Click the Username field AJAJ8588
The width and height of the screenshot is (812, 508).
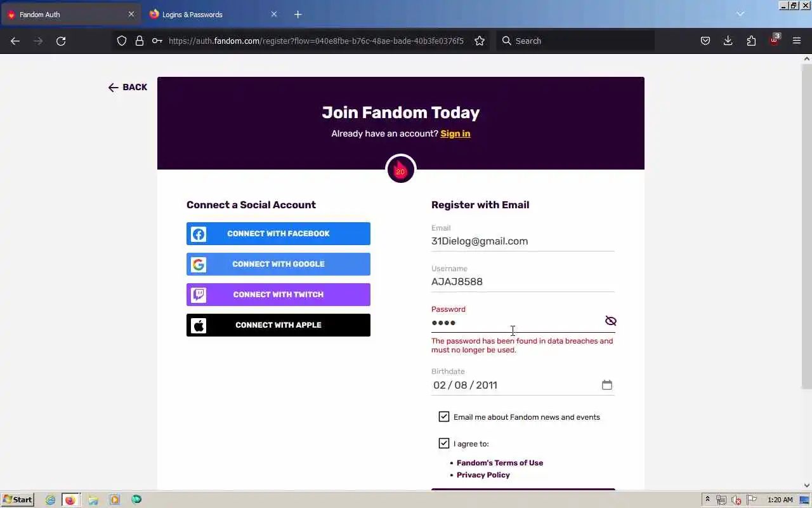[523, 282]
